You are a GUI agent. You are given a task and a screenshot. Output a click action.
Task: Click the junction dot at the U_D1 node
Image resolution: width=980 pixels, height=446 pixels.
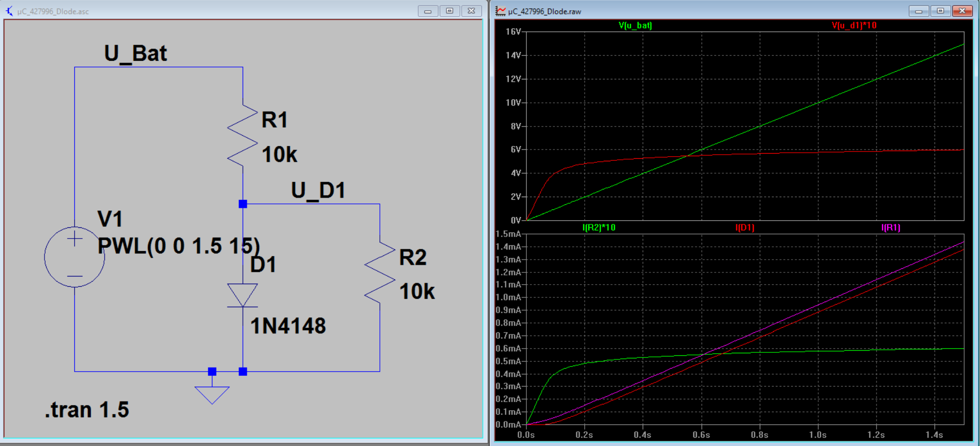[243, 204]
